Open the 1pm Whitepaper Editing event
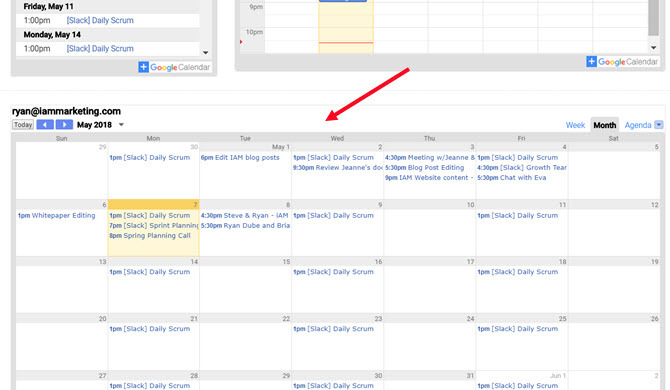670x390 pixels. coord(56,216)
